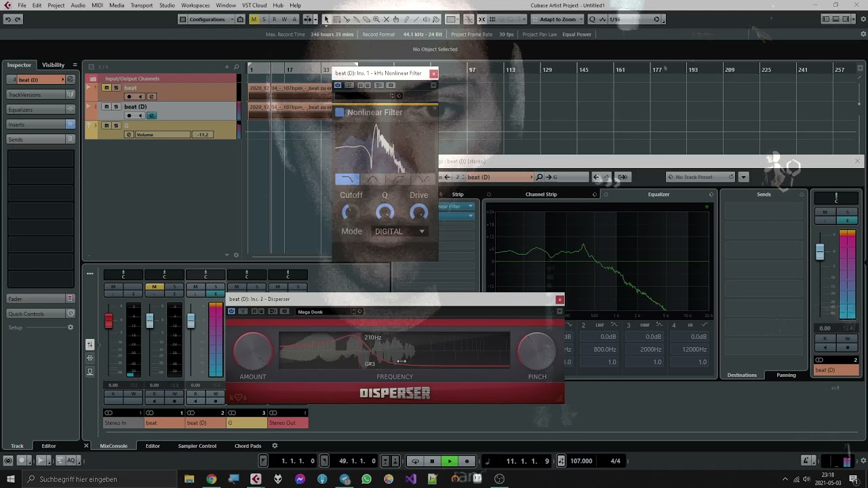Open WhatsApp from the taskbar
The width and height of the screenshot is (868, 488).
(367, 479)
